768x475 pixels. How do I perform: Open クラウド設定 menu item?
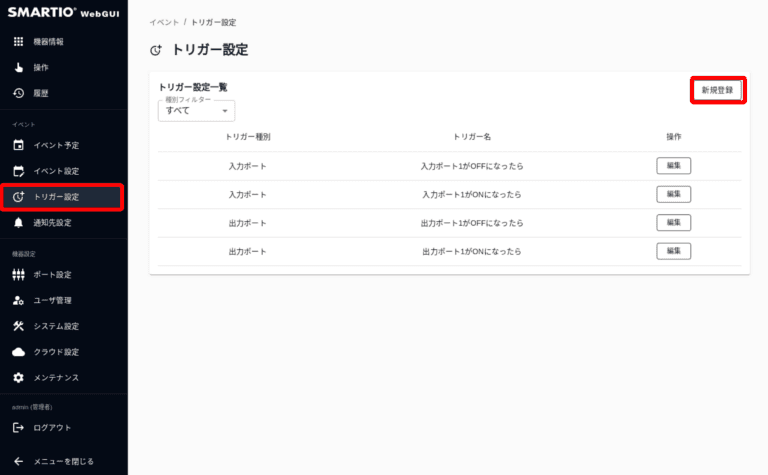click(64, 352)
